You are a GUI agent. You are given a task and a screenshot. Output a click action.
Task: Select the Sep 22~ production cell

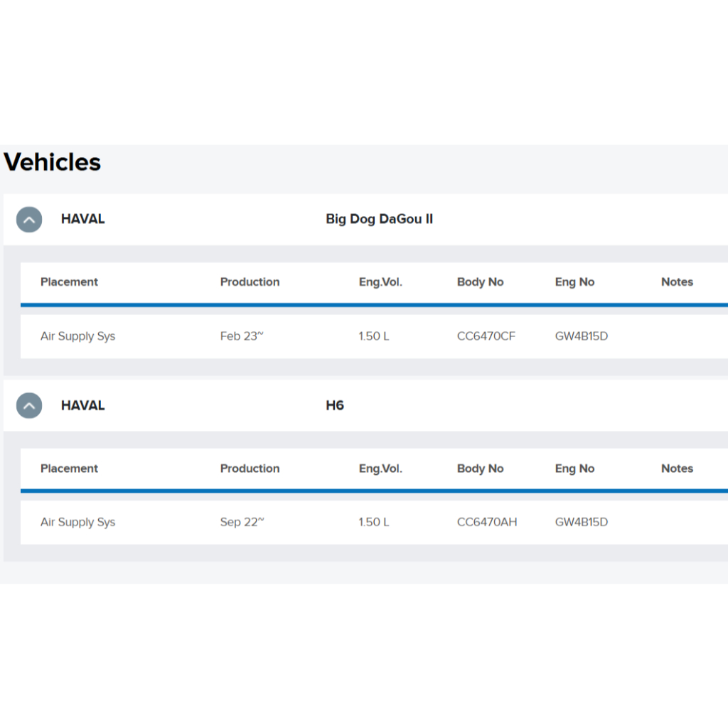coord(242,522)
